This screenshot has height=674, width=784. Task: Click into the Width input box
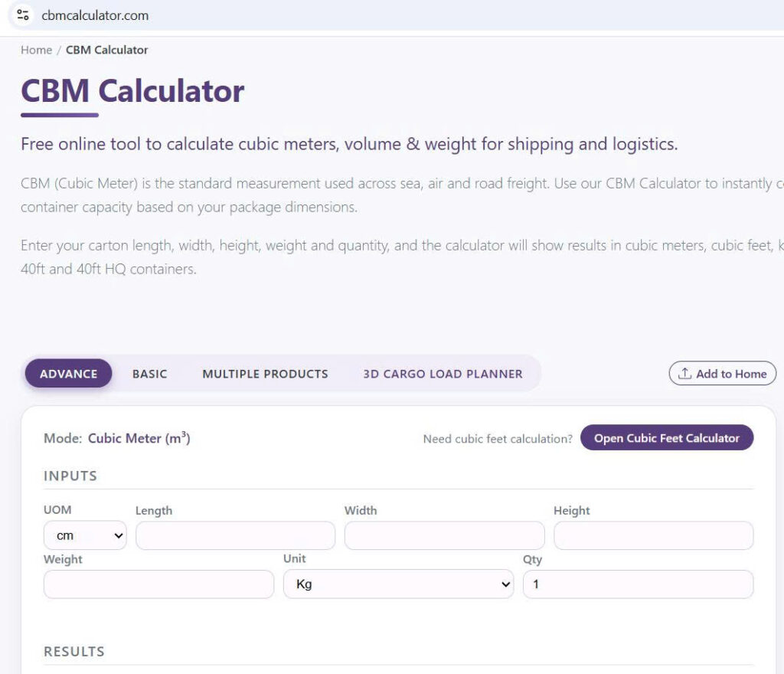click(x=444, y=535)
